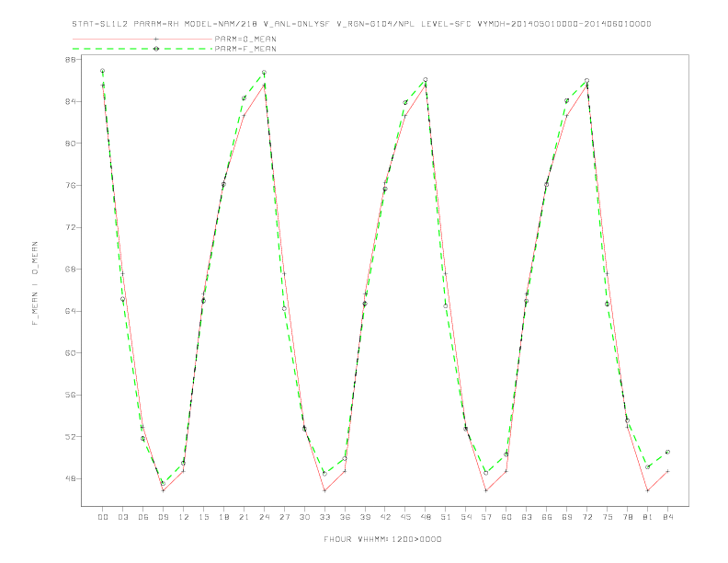Click the y-axis tick value 64
This screenshot has width=728, height=563.
[x=70, y=311]
